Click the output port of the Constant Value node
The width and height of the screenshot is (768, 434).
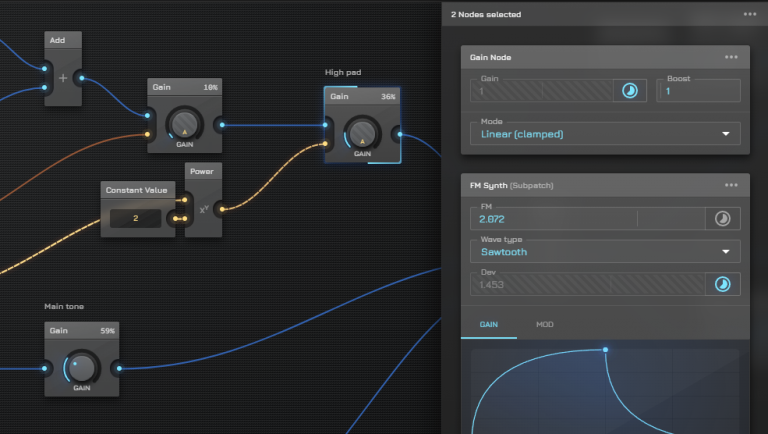[x=175, y=218]
